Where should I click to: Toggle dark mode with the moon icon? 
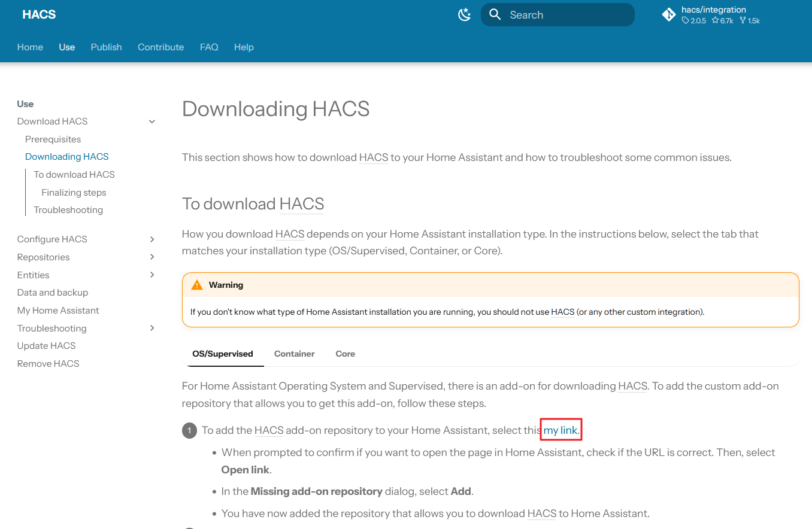click(x=465, y=15)
